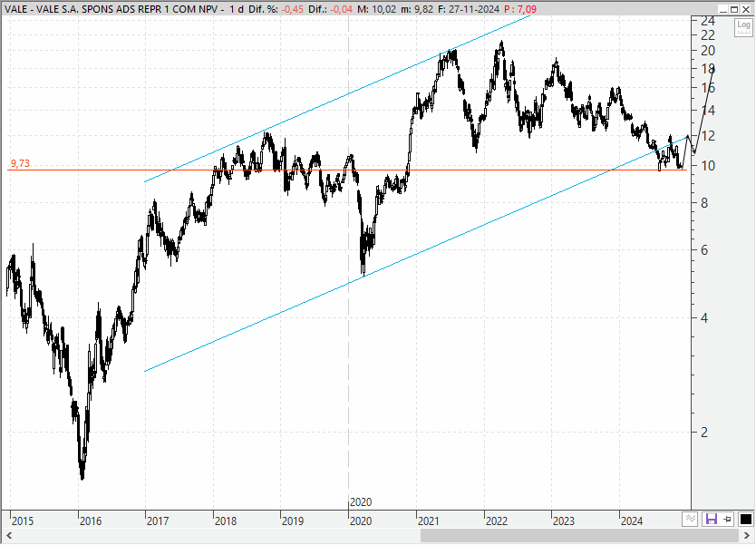Click the F: 27-11-2024 date in header
The image size is (756, 545).
coord(468,9)
